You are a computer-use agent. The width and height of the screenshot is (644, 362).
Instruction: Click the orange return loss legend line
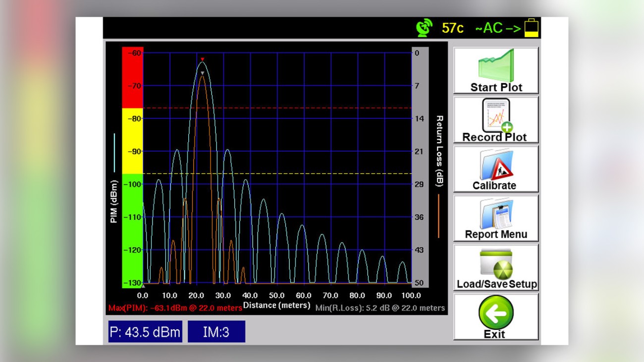pos(439,216)
